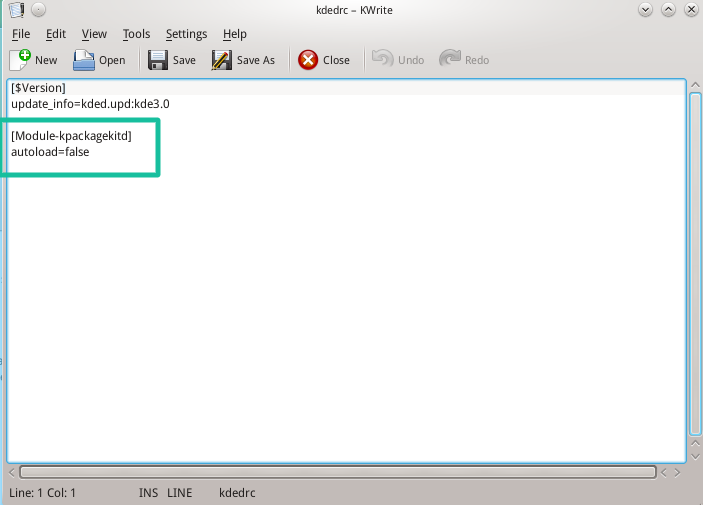Click the KWrite app icon in title bar

[x=17, y=9]
